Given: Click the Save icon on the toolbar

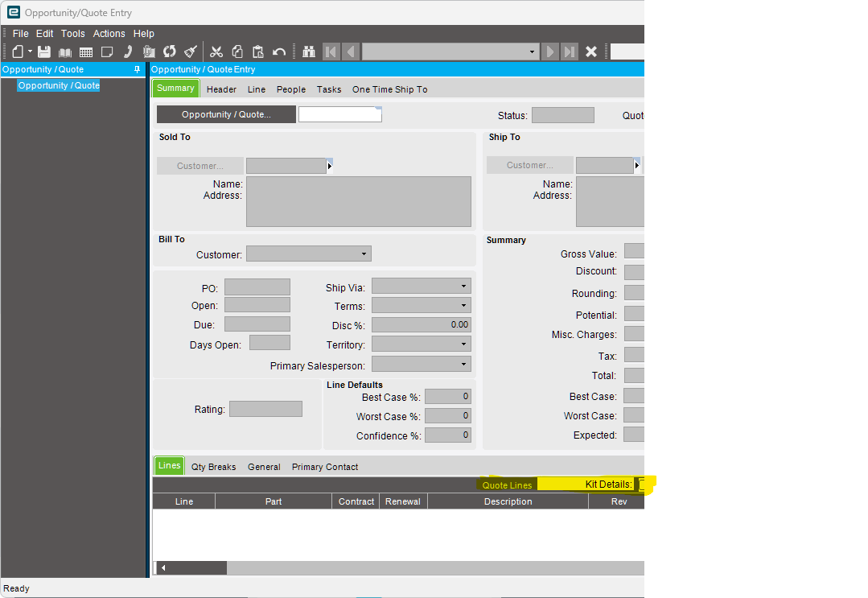Looking at the screenshot, I should [x=43, y=51].
